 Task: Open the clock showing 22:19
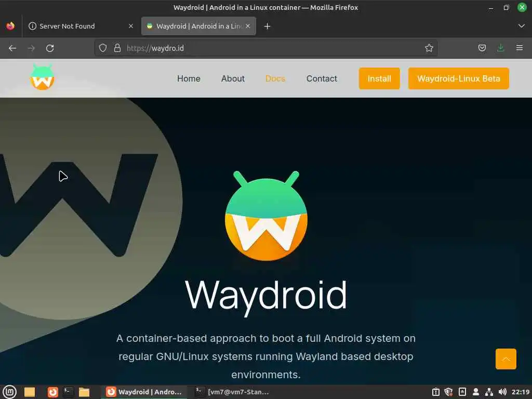521,392
